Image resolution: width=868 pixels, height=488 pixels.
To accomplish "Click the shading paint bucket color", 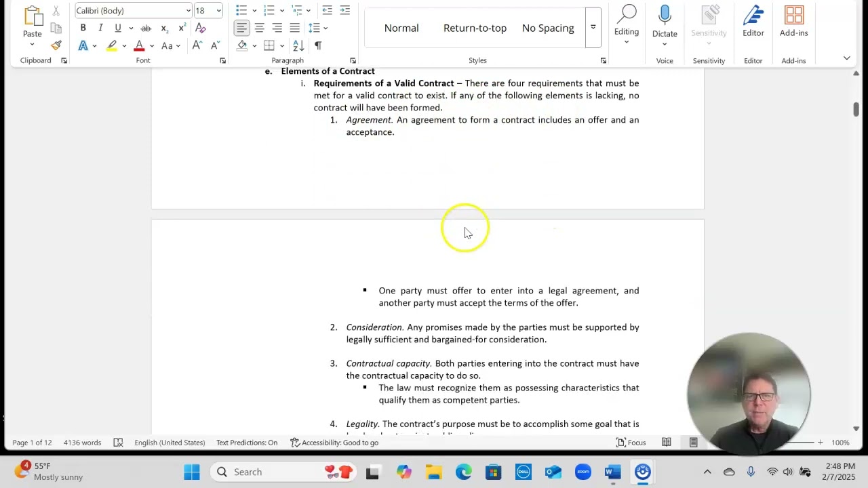I will (x=242, y=45).
